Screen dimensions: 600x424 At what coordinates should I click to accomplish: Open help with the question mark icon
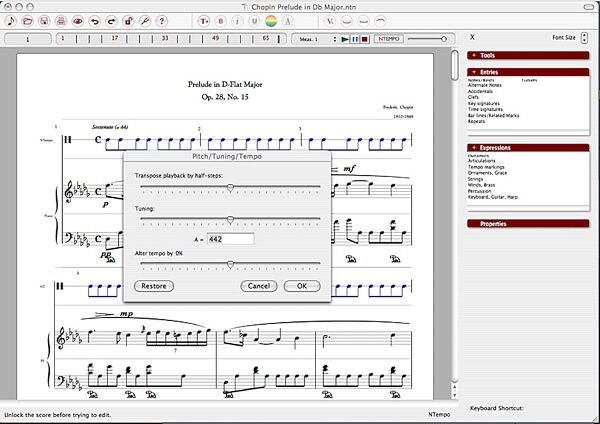pyautogui.click(x=162, y=21)
